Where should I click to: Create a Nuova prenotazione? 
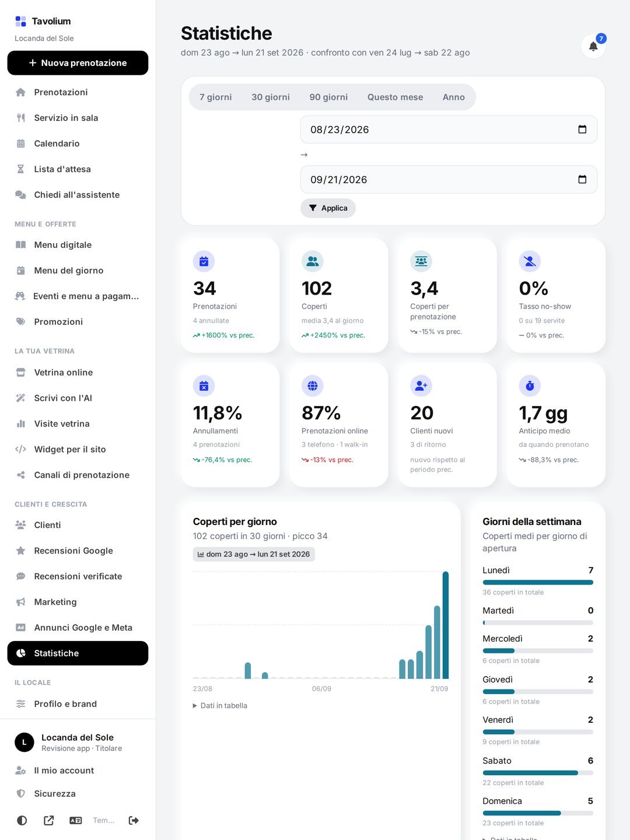(x=78, y=63)
